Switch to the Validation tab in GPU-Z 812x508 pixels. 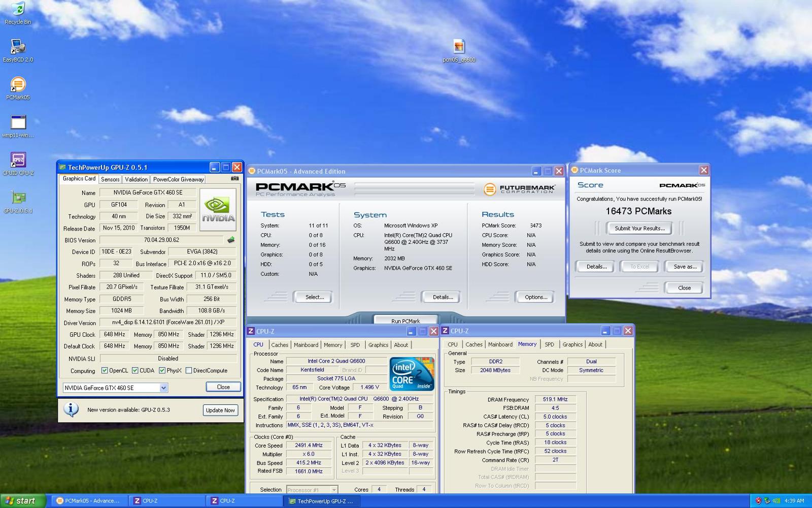pos(136,179)
